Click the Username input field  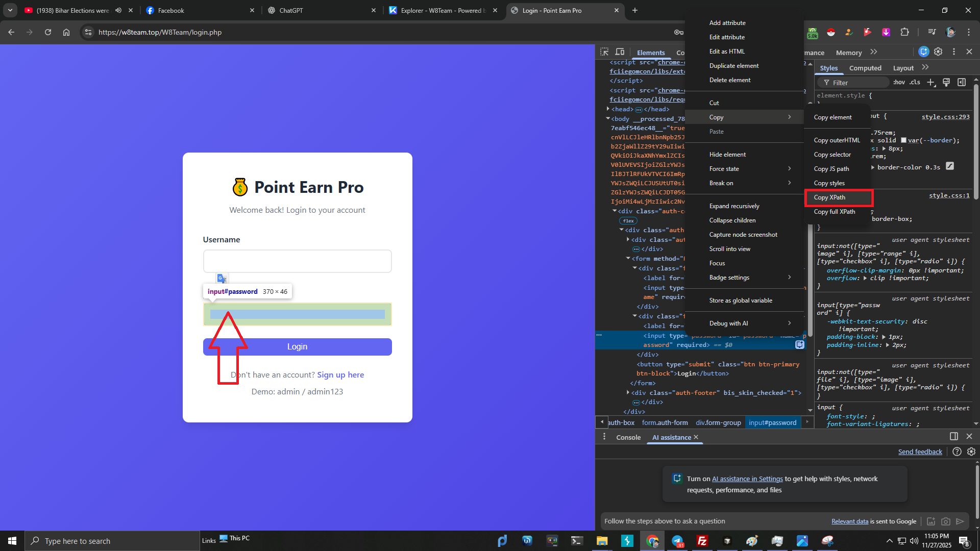click(x=297, y=261)
